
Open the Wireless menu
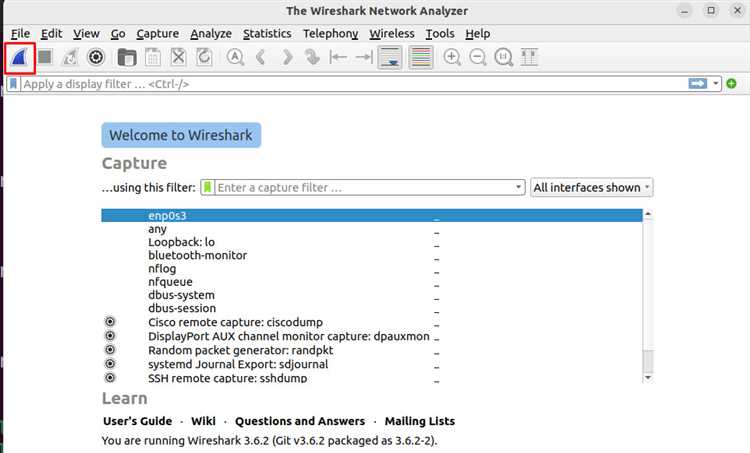point(392,34)
